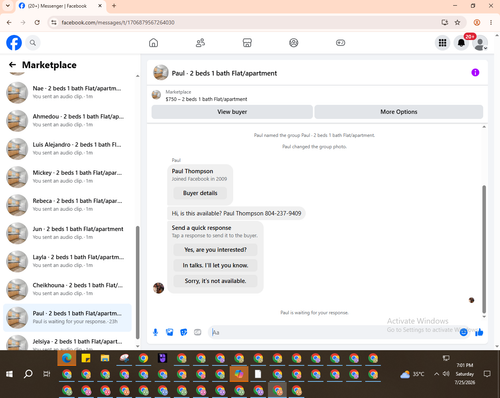The width and height of the screenshot is (500, 398).
Task: Click the Facebook logo
Action: pyautogui.click(x=14, y=43)
